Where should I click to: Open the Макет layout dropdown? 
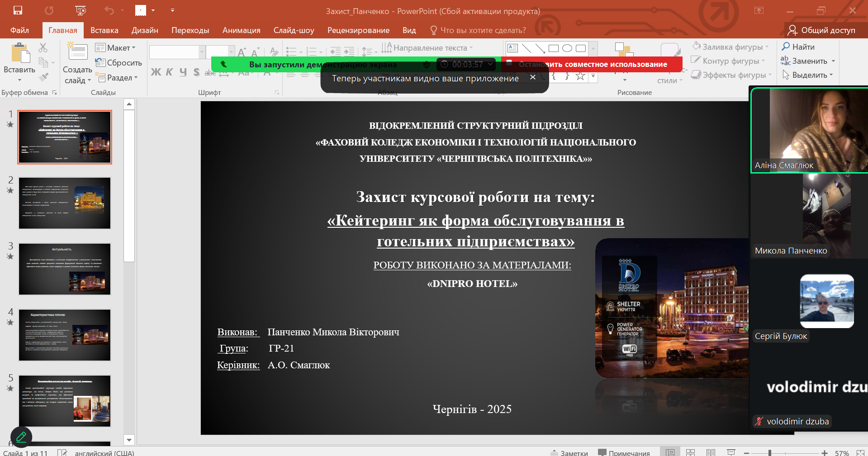[x=116, y=48]
